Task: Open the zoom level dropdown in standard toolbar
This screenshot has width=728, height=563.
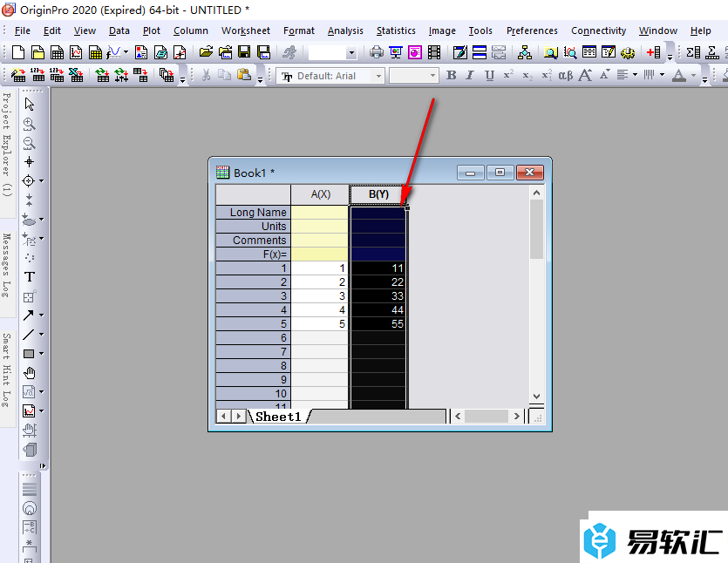Action: 351,52
